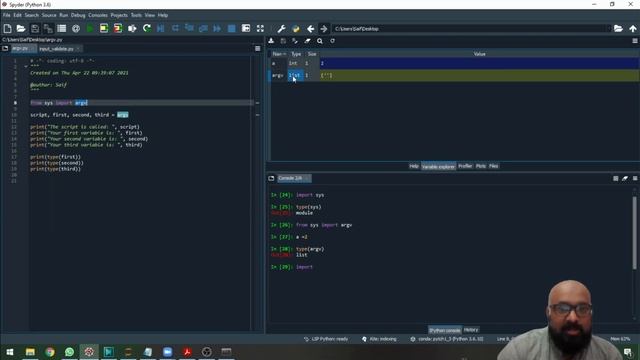
Task: Run cell and advance toolbar icon
Action: 118,29
